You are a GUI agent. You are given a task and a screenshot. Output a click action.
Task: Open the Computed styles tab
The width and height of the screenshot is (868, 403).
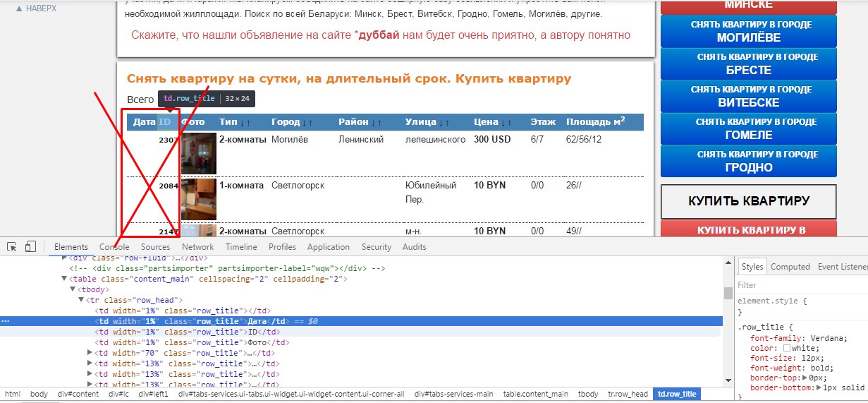point(790,267)
